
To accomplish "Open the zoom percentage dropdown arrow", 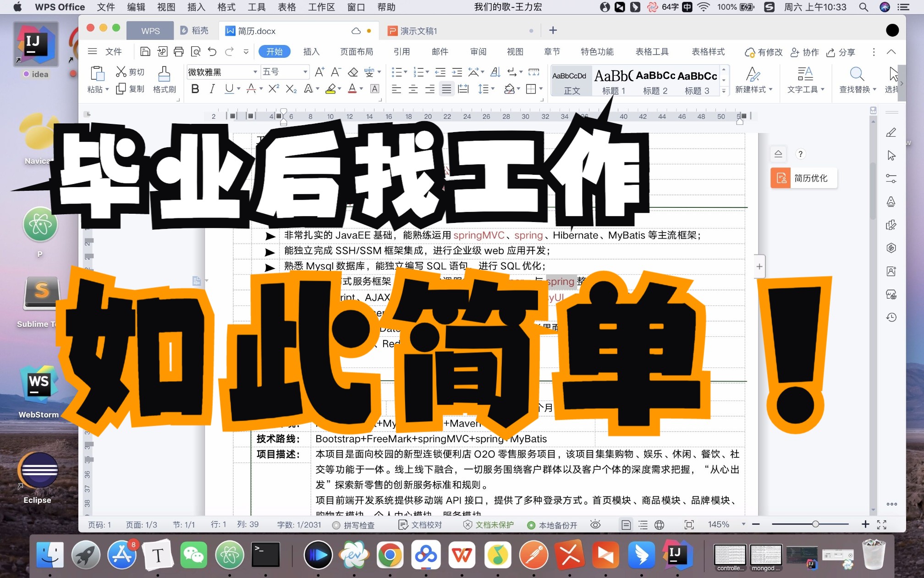I will 743,524.
